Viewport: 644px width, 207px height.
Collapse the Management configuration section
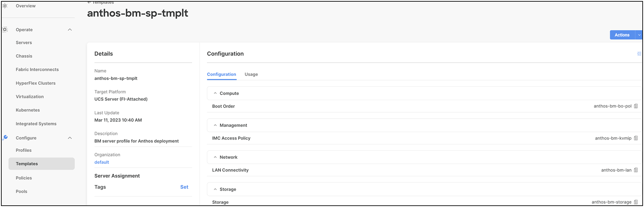pos(215,125)
